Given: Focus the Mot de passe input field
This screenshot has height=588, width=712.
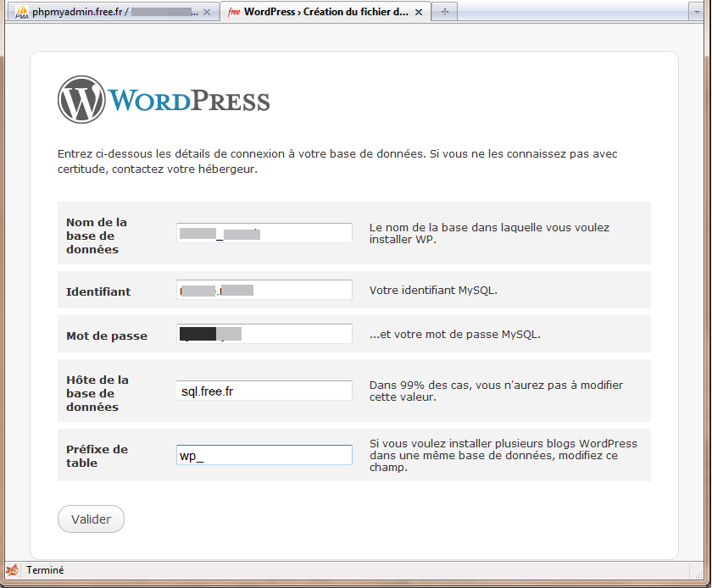Looking at the screenshot, I should [x=264, y=334].
